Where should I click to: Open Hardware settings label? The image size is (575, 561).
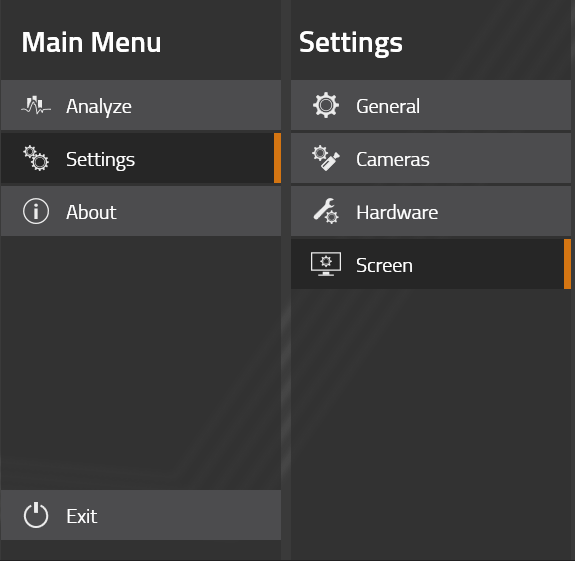click(397, 212)
